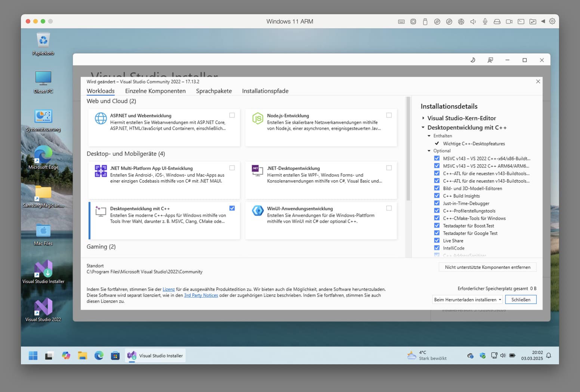Open the Windows Start menu

[x=33, y=356]
